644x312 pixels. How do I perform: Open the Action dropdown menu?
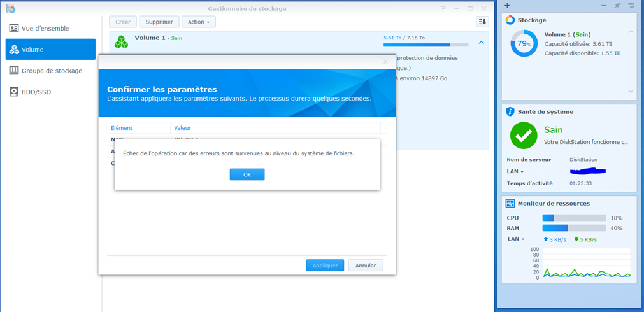coord(199,22)
